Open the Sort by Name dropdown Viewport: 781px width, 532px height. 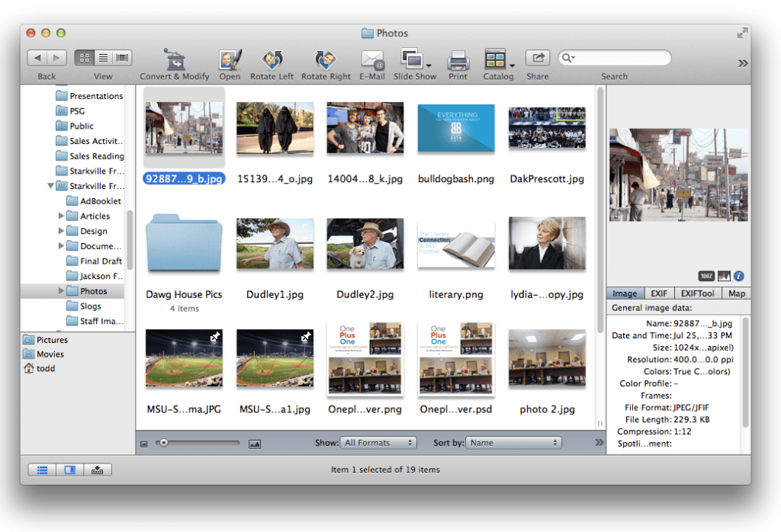(513, 443)
